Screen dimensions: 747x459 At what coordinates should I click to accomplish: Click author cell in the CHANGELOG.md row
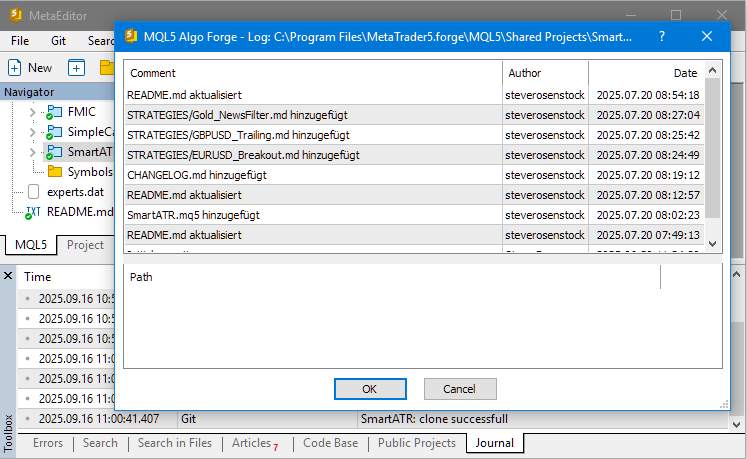coord(545,175)
